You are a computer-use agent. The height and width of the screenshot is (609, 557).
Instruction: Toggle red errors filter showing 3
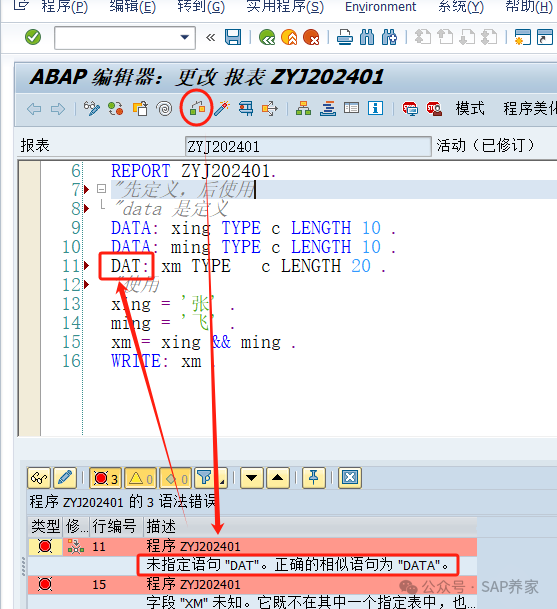click(x=106, y=478)
